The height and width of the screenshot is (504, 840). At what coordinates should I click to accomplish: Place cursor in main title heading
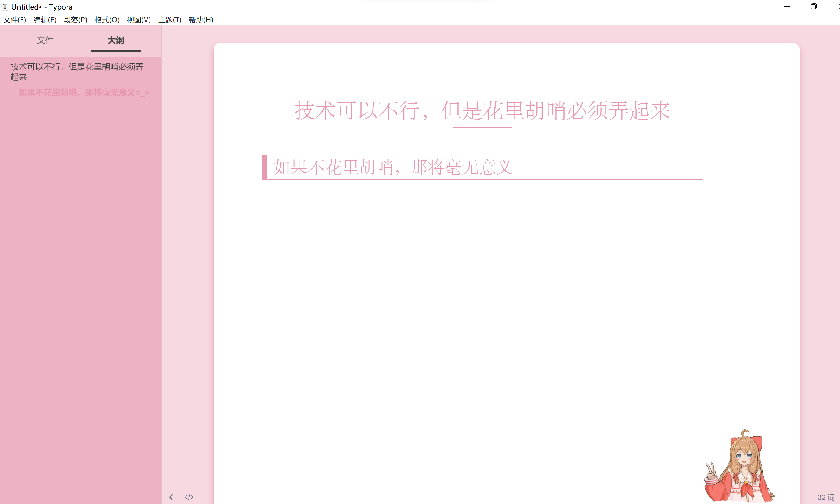click(482, 110)
